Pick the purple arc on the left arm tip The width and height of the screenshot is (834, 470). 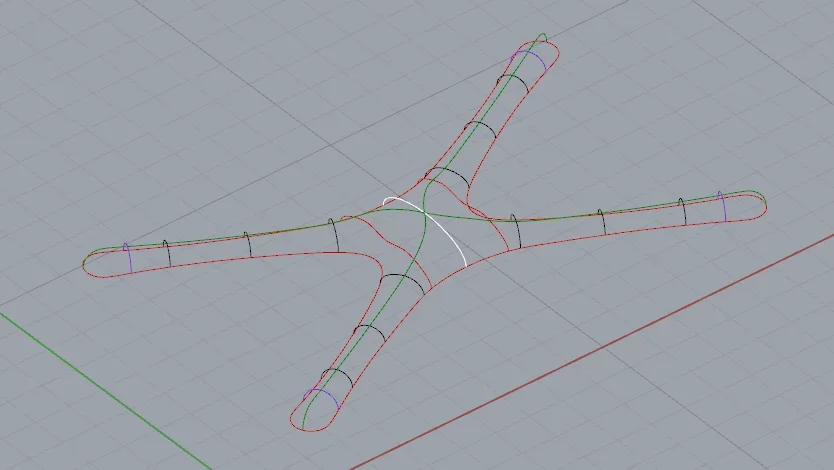(127, 258)
